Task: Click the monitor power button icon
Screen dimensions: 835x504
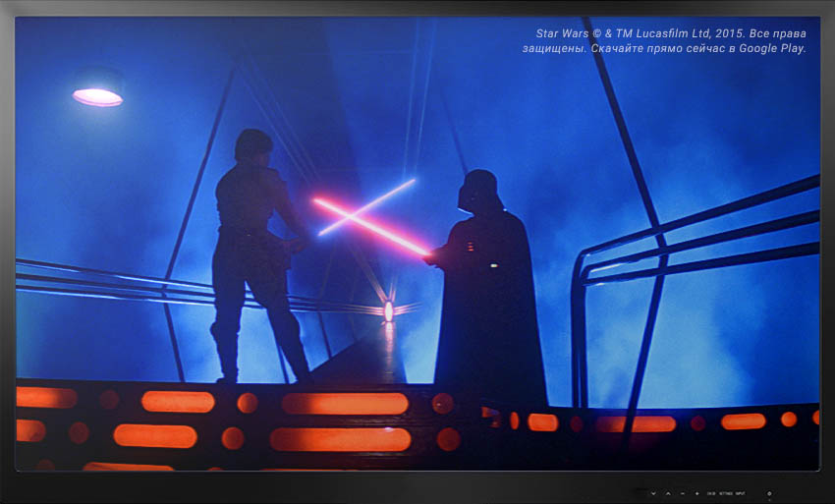Action: (x=769, y=493)
